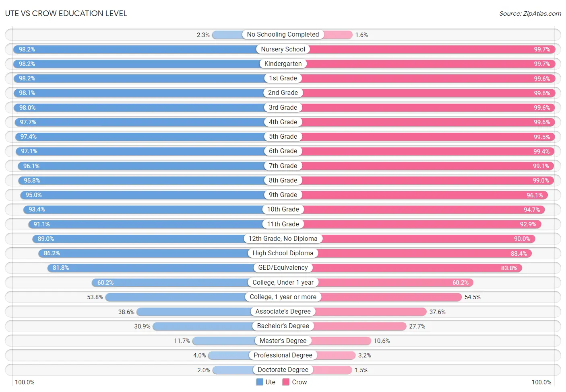This screenshot has height=392, width=566.
Task: Click the GED/Equivalency label
Action: [283, 268]
